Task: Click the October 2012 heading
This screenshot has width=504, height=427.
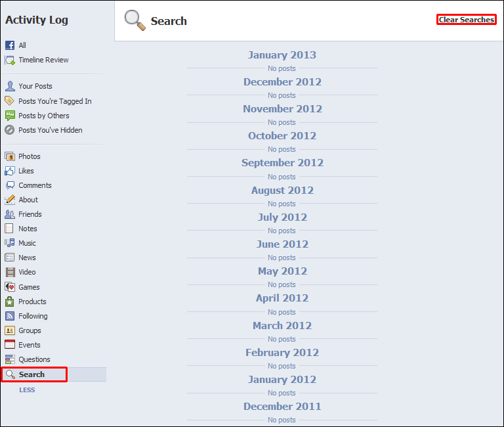Action: pos(282,136)
